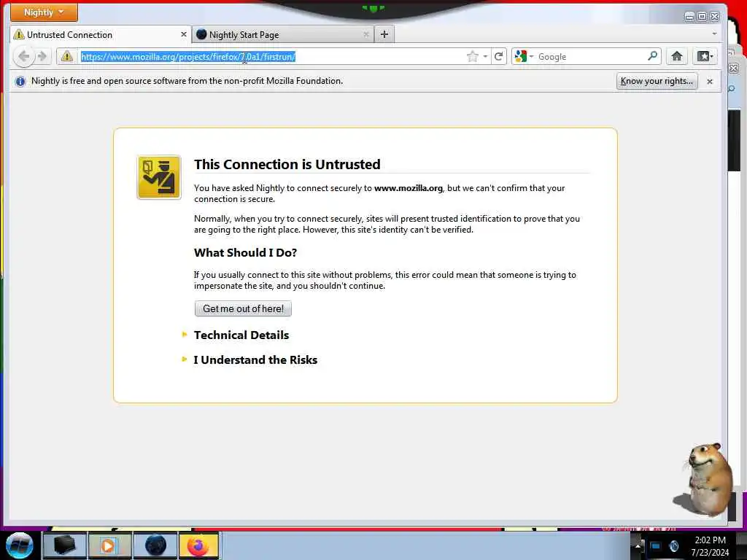747x560 pixels.
Task: Click the list all tabs arrow
Action: click(x=713, y=34)
